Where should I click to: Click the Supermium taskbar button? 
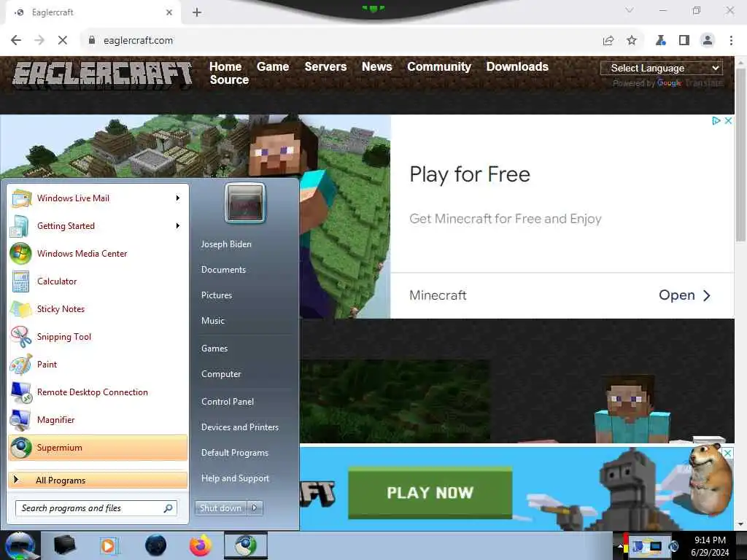click(x=245, y=545)
